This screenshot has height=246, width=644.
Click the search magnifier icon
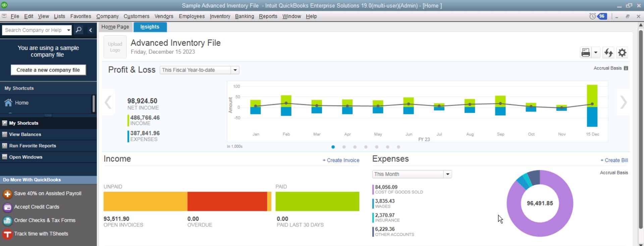coord(78,30)
